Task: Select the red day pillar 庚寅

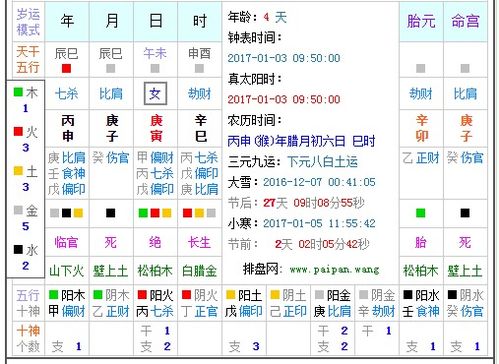Action: click(x=156, y=128)
